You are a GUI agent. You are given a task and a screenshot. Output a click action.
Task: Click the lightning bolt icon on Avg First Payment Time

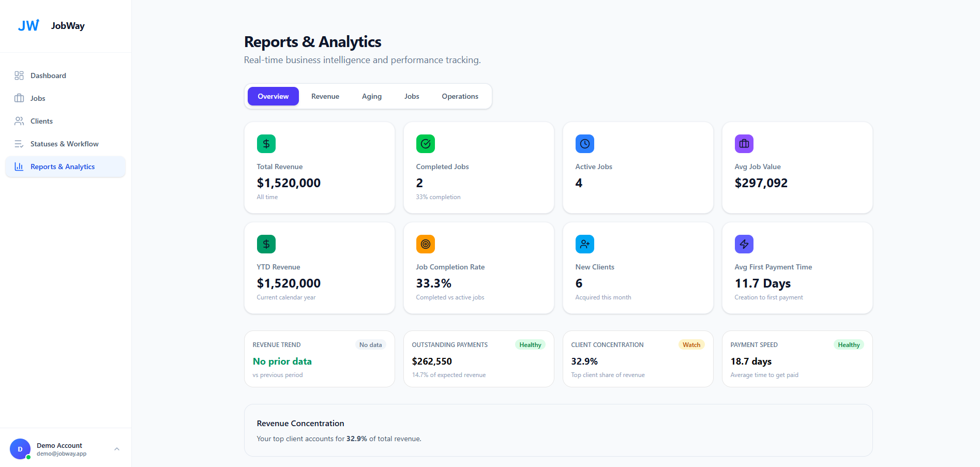(x=744, y=244)
